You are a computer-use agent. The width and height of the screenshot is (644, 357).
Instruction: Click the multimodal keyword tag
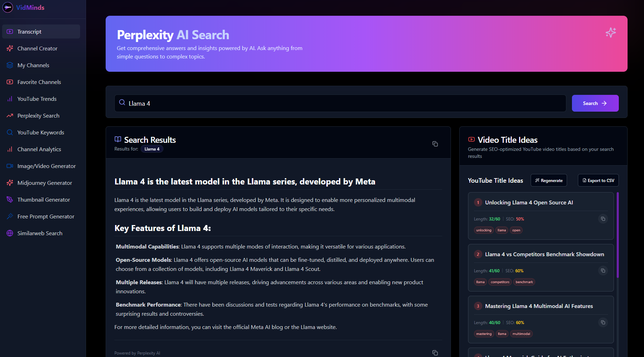521,334
